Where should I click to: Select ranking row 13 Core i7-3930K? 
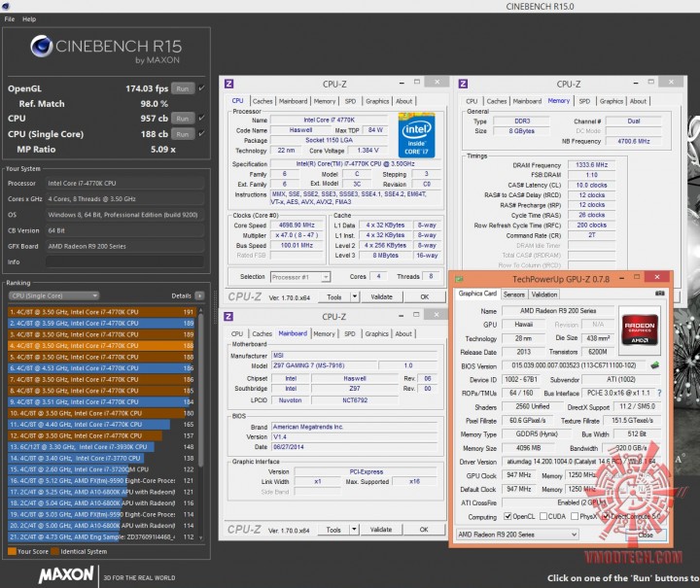tap(101, 446)
